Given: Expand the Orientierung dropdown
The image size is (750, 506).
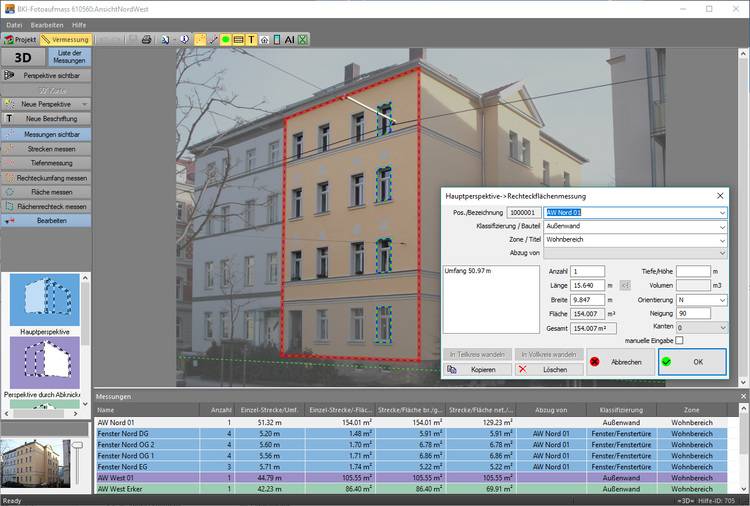Looking at the screenshot, I should (721, 299).
